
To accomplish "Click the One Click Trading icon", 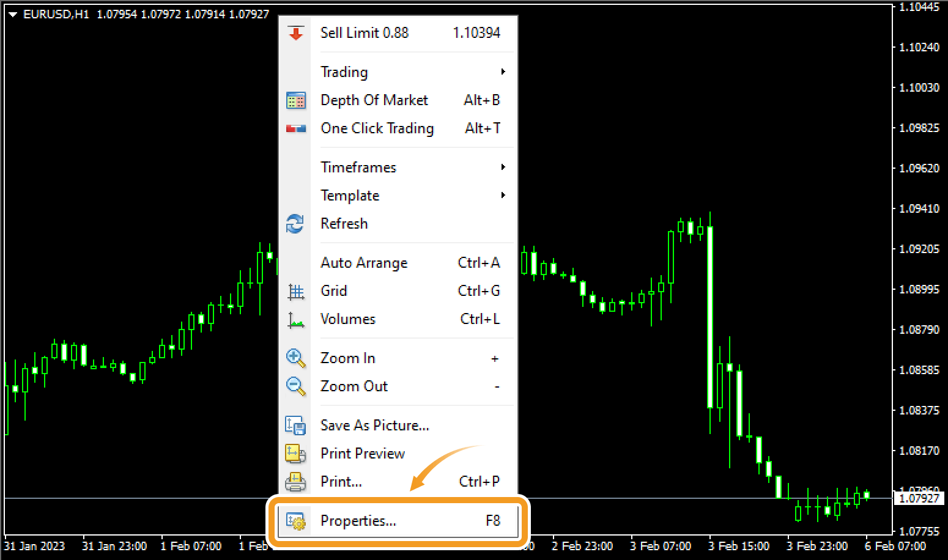I will [x=296, y=128].
